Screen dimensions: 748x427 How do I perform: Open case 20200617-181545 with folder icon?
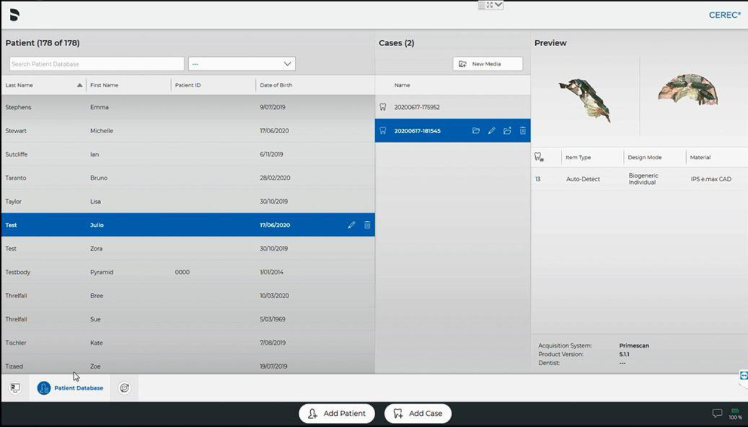click(x=476, y=131)
